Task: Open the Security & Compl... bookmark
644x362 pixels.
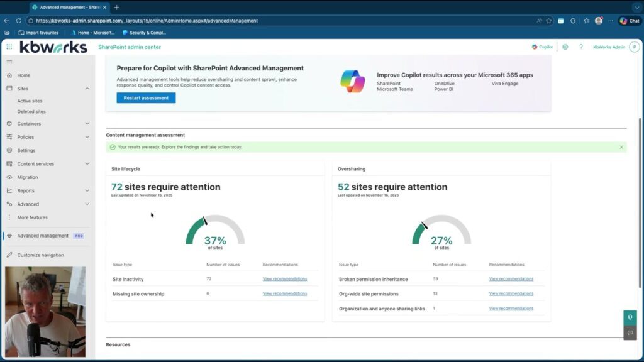Action: (144, 33)
